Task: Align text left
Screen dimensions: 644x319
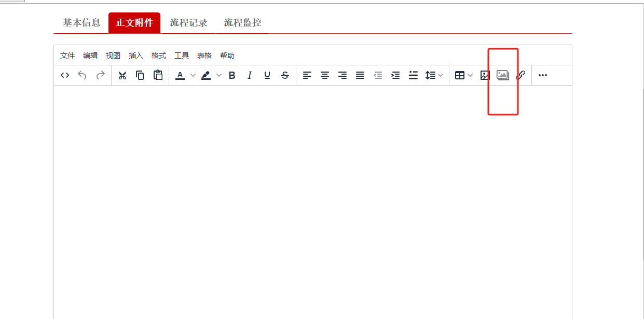Action: pyautogui.click(x=307, y=75)
